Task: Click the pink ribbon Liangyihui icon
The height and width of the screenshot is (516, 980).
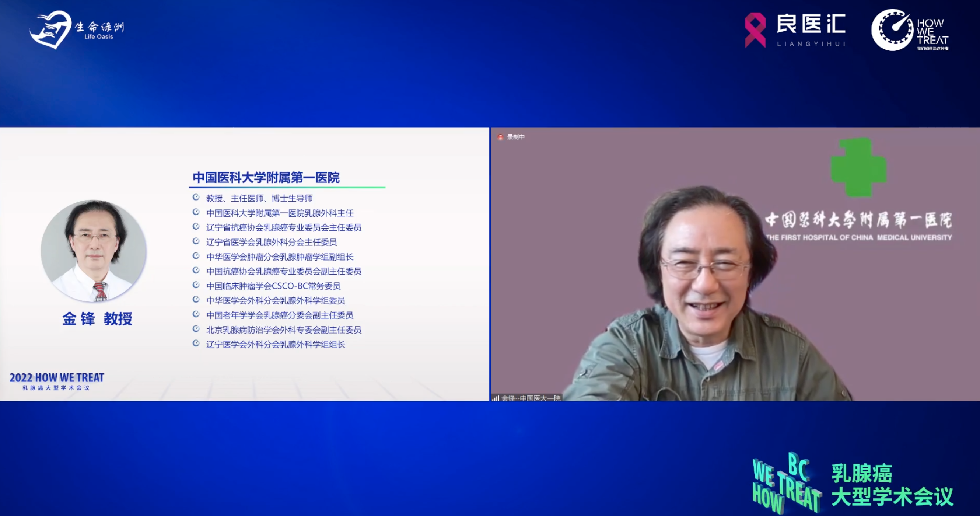Action: pyautogui.click(x=755, y=30)
